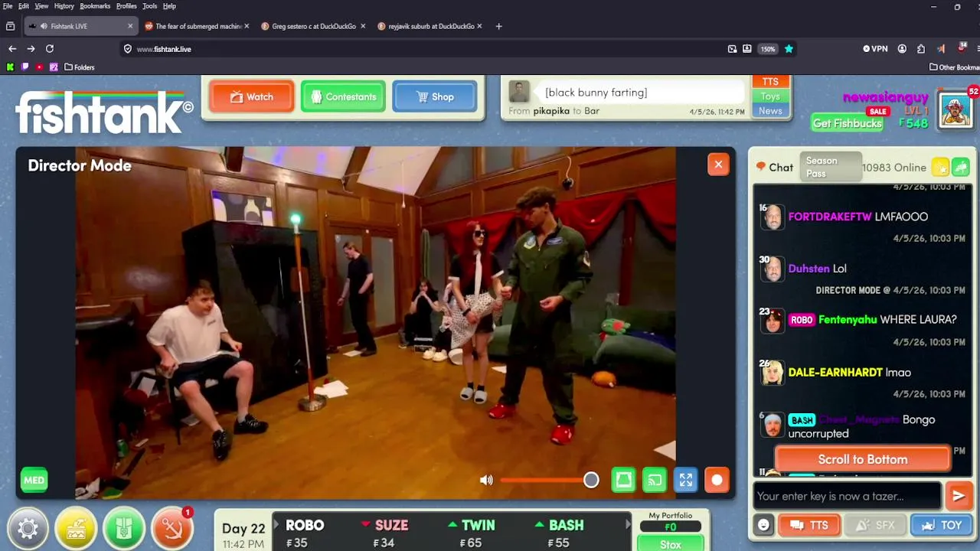The width and height of the screenshot is (980, 551).
Task: Toggle theater mode green video button
Action: tap(624, 480)
